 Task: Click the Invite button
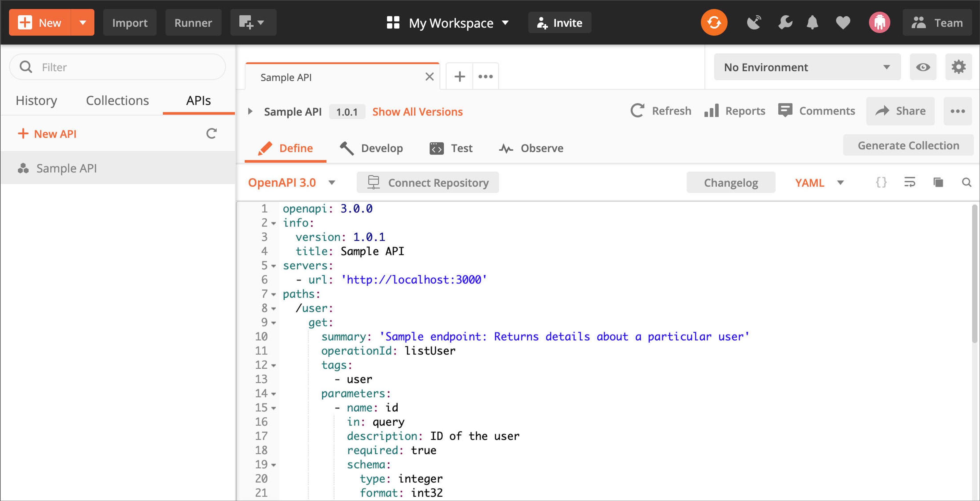[560, 22]
